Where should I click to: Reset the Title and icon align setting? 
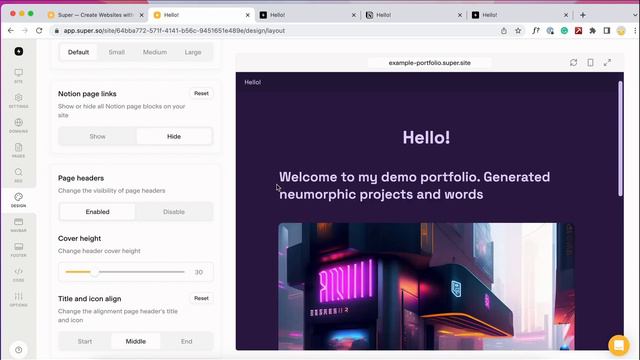[201, 298]
